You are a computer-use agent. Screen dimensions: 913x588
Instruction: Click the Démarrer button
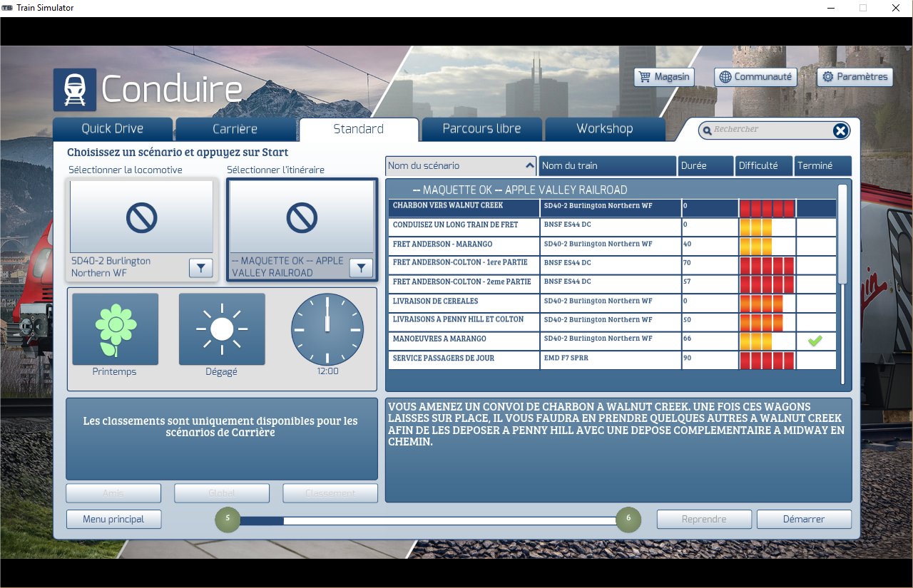(804, 519)
